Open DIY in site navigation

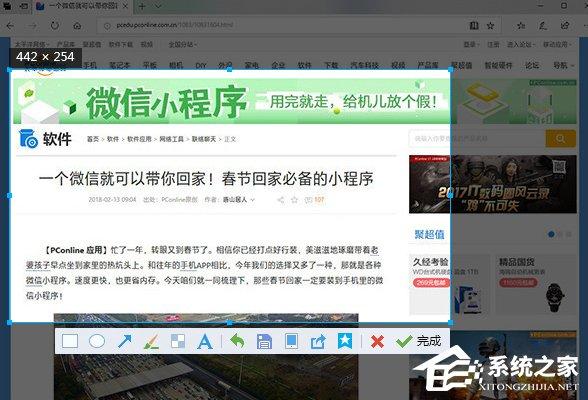tap(201, 65)
